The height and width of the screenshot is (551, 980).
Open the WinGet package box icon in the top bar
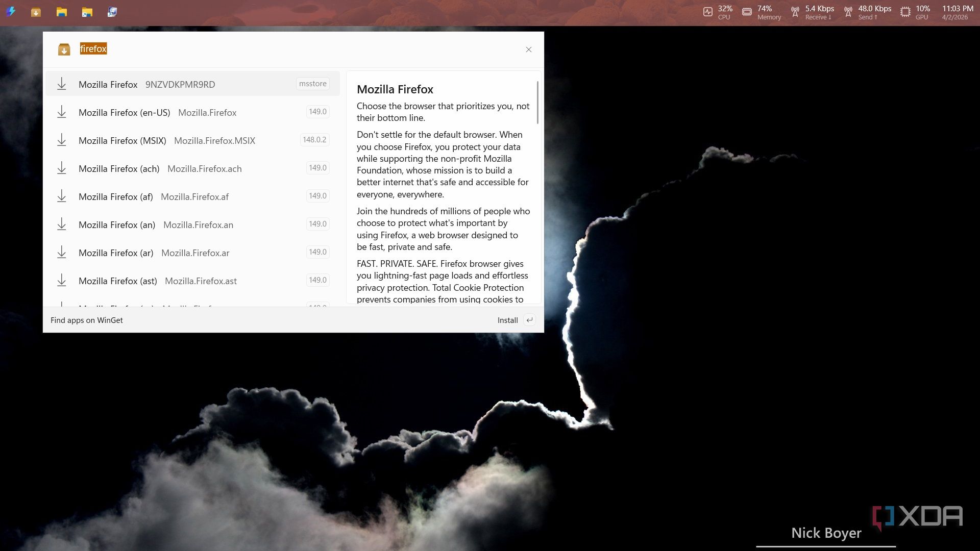36,12
